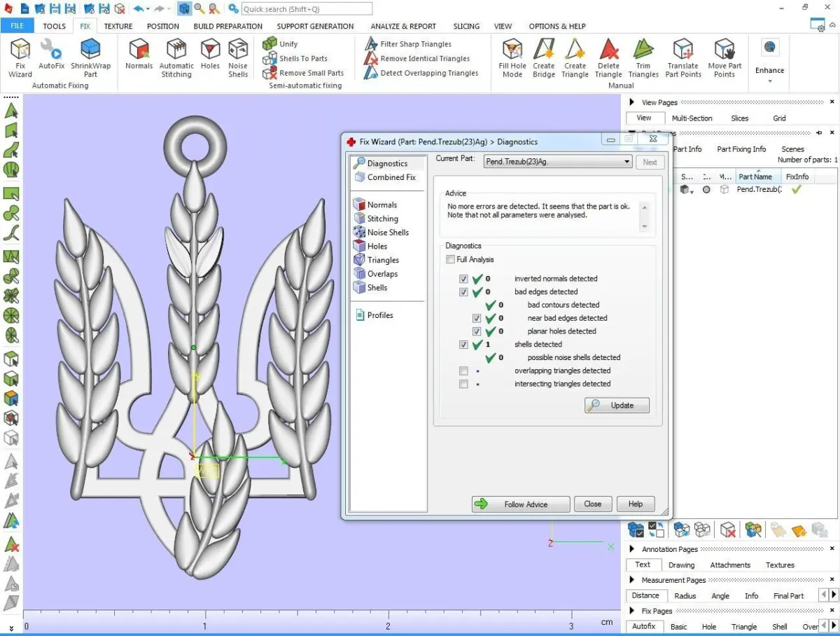Click Advice box scrollbar down arrow

(644, 227)
